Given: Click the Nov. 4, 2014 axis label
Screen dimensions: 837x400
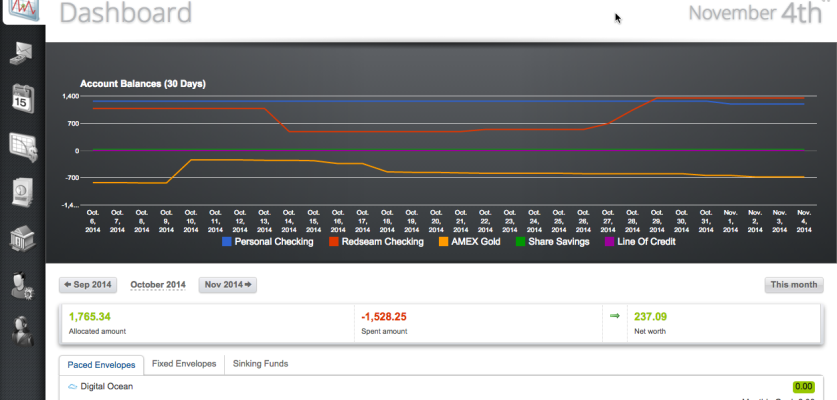Looking at the screenshot, I should (804, 221).
